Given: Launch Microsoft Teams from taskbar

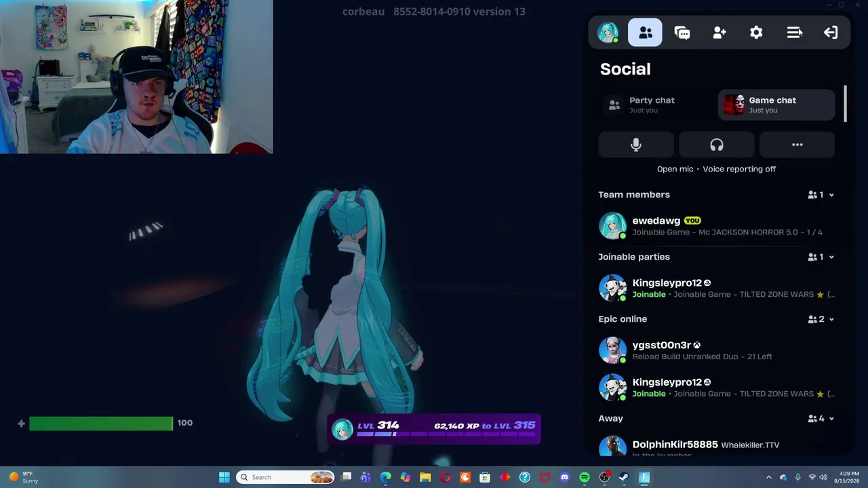Looking at the screenshot, I should coord(366,477).
